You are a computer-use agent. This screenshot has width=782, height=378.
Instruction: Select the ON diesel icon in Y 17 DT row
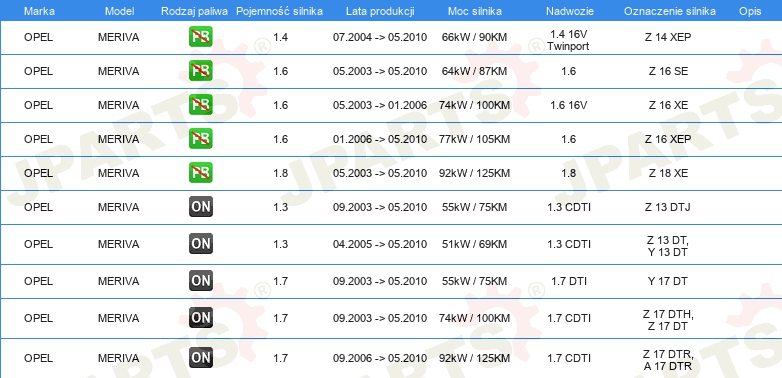click(x=201, y=281)
